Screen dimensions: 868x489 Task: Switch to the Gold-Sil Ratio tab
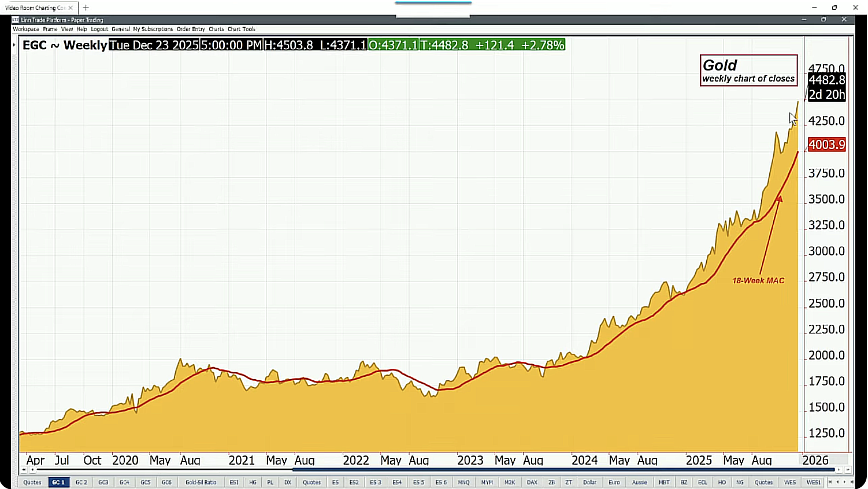(201, 482)
